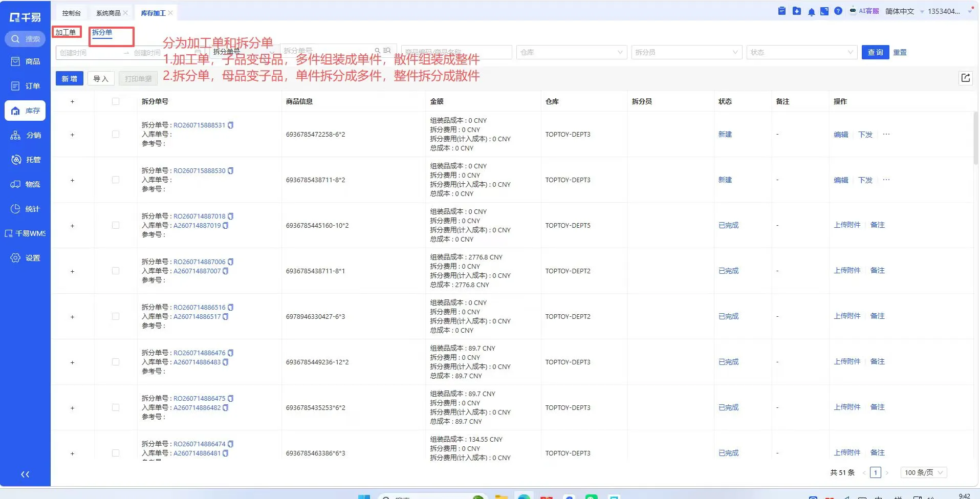Select the row checkbox for RO260714886516
Image resolution: width=980 pixels, height=499 pixels.
click(116, 316)
